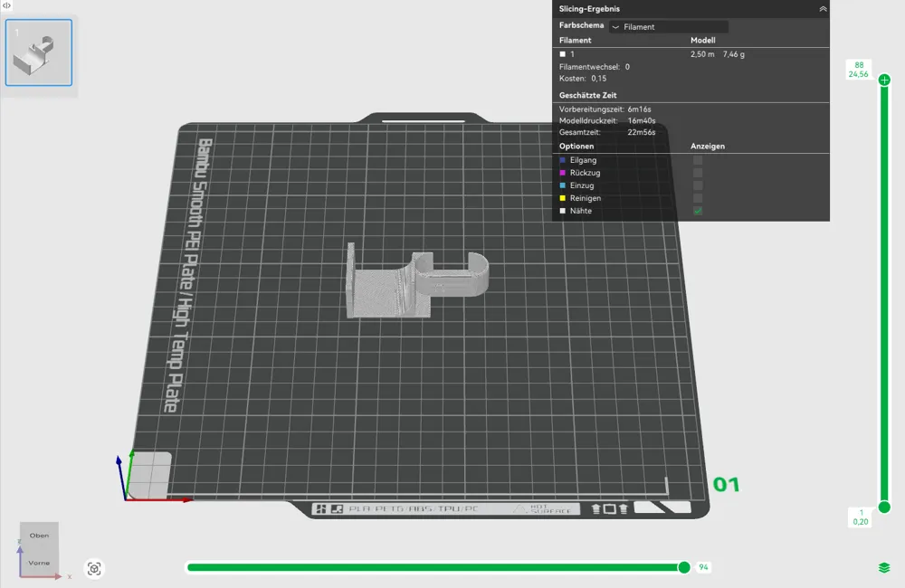The height and width of the screenshot is (588, 905).
Task: Collapse the sidebar with the arrows icon
Action: click(6, 5)
